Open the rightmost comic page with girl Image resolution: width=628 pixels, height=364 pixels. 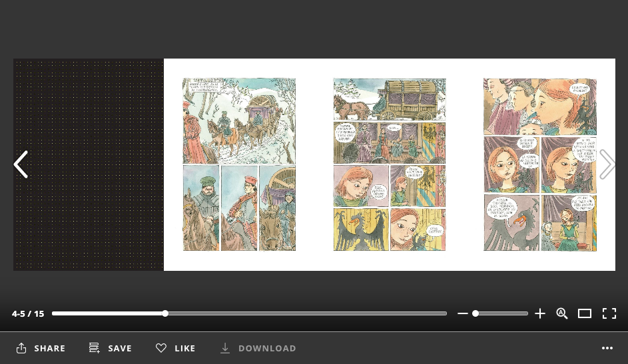click(540, 164)
